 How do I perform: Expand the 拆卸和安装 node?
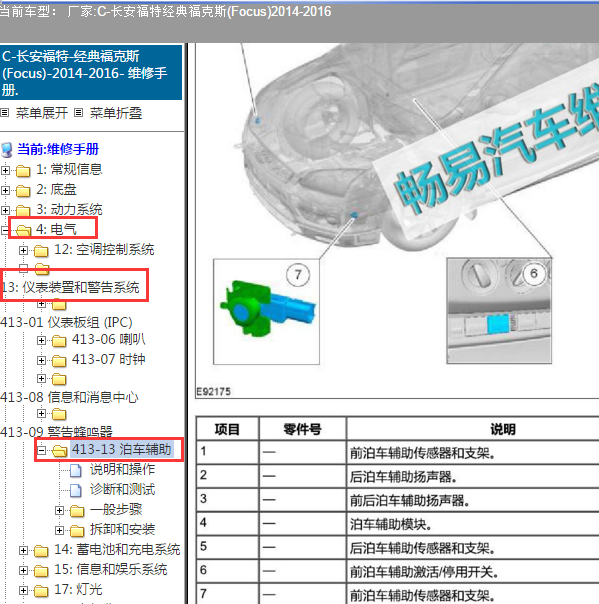[59, 530]
